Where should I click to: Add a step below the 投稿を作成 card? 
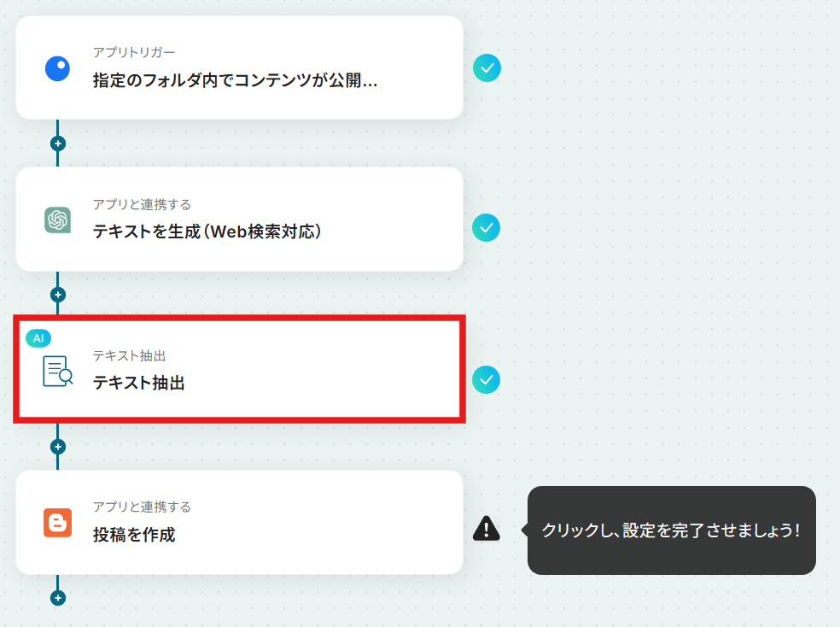58,597
